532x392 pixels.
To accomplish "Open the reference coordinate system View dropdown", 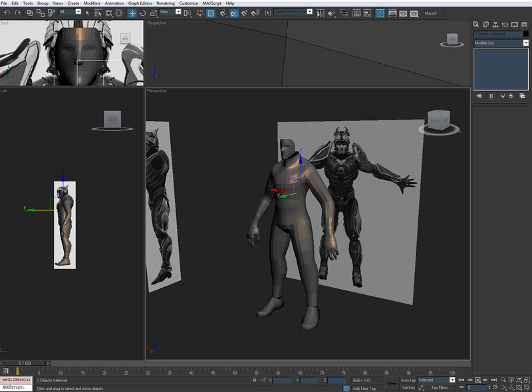I will (170, 11).
